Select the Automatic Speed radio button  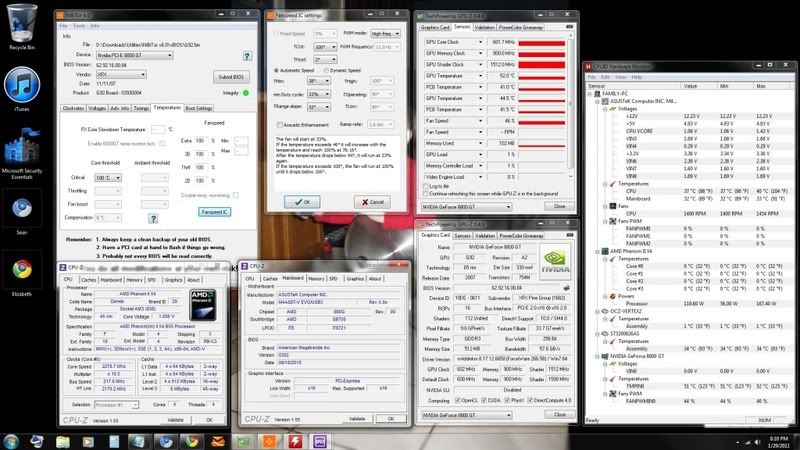coord(277,70)
